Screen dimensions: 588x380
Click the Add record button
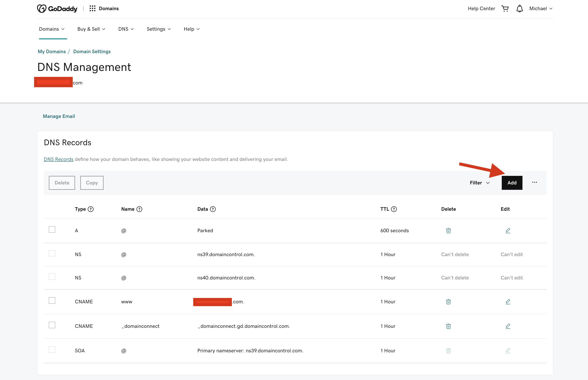pos(512,183)
